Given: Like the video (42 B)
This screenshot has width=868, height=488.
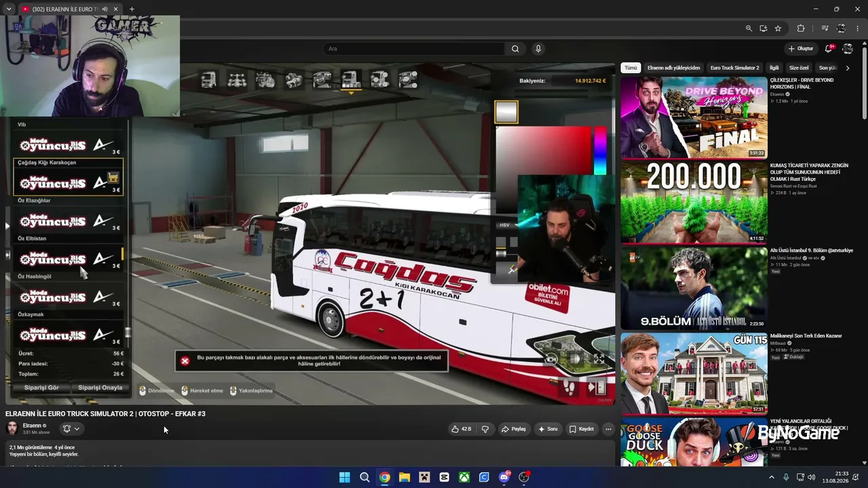Looking at the screenshot, I should (x=461, y=429).
